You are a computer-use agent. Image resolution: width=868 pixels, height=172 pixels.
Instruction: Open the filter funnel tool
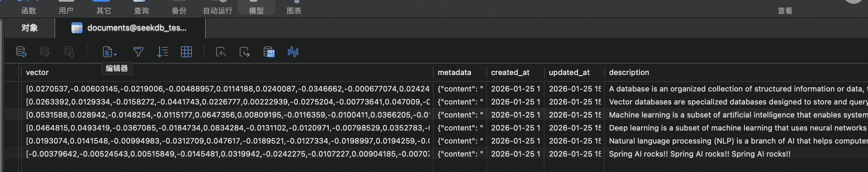point(138,52)
